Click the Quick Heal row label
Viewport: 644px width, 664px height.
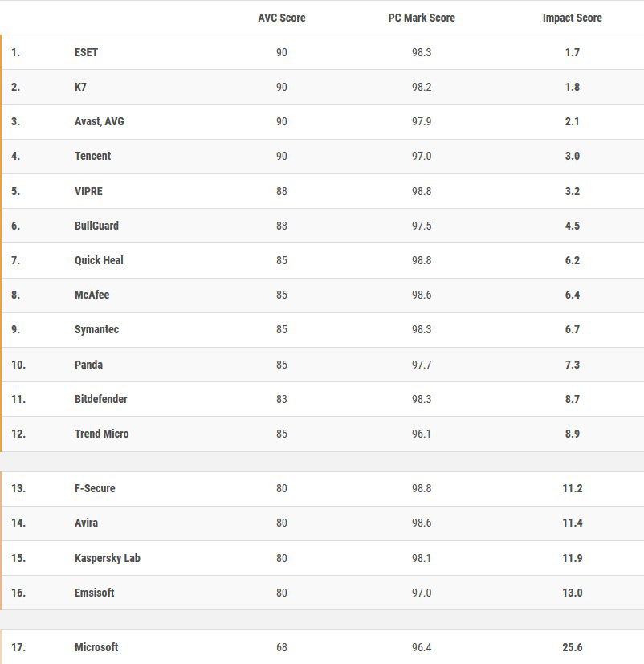click(x=99, y=260)
